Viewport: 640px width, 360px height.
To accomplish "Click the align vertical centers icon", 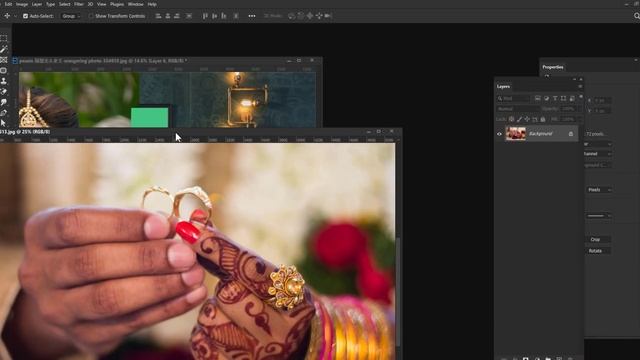I will click(x=214, y=16).
